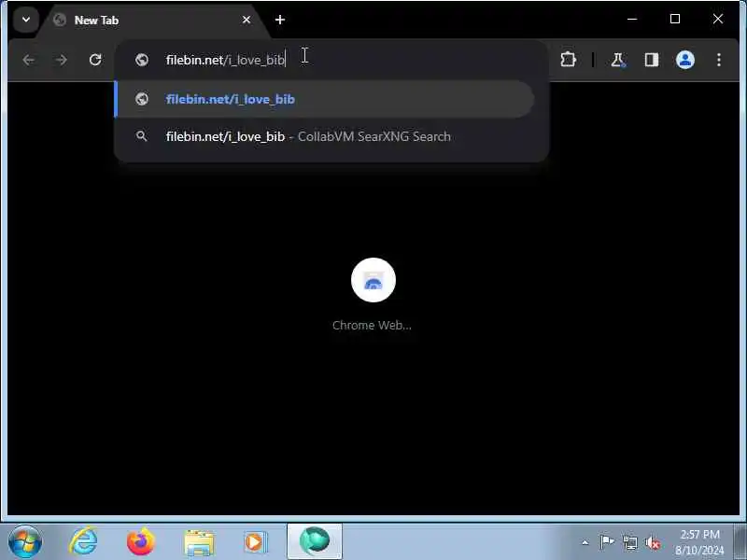Open the taskbar clock showing 2:57 PM
The height and width of the screenshot is (560, 747).
[699, 542]
